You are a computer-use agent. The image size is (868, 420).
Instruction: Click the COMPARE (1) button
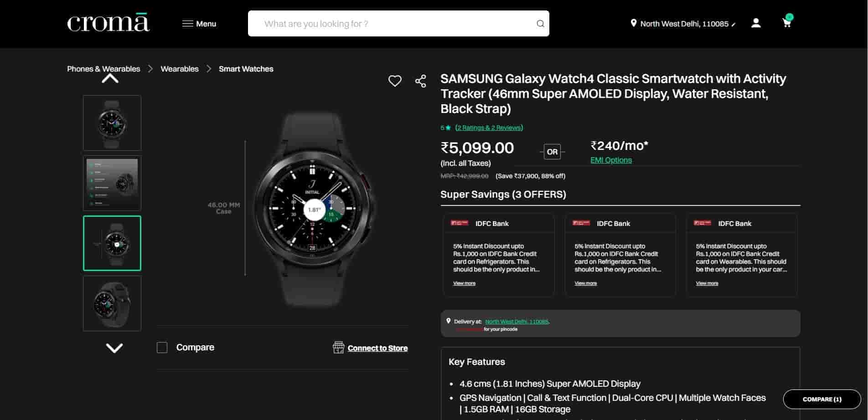coord(821,399)
